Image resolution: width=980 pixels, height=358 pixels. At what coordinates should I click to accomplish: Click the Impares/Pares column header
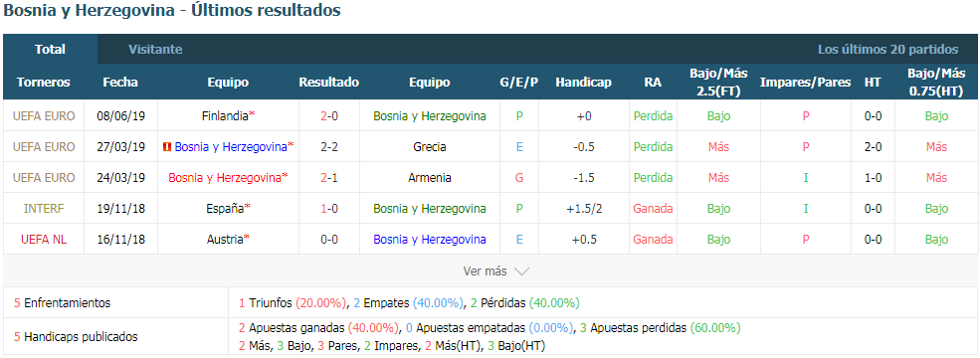805,83
